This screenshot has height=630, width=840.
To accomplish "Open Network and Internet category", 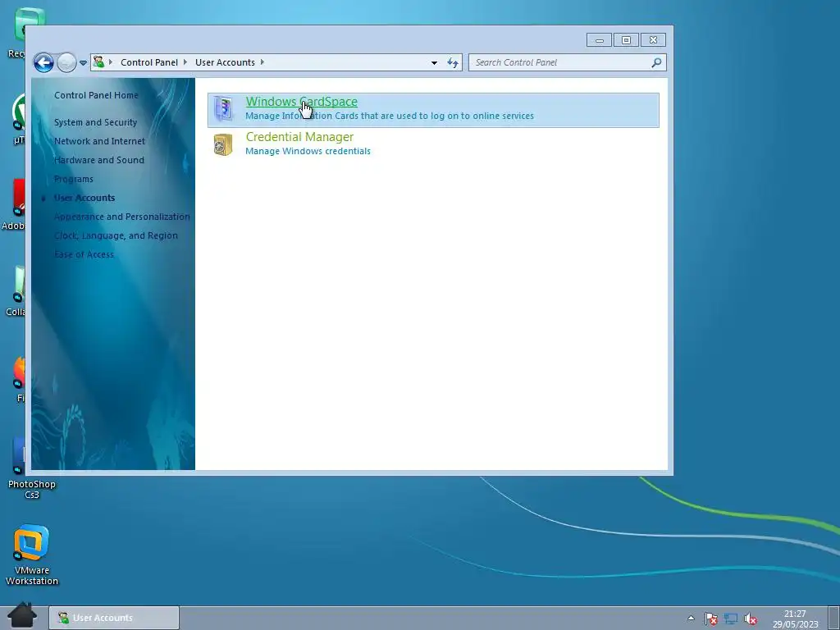I will pyautogui.click(x=99, y=141).
